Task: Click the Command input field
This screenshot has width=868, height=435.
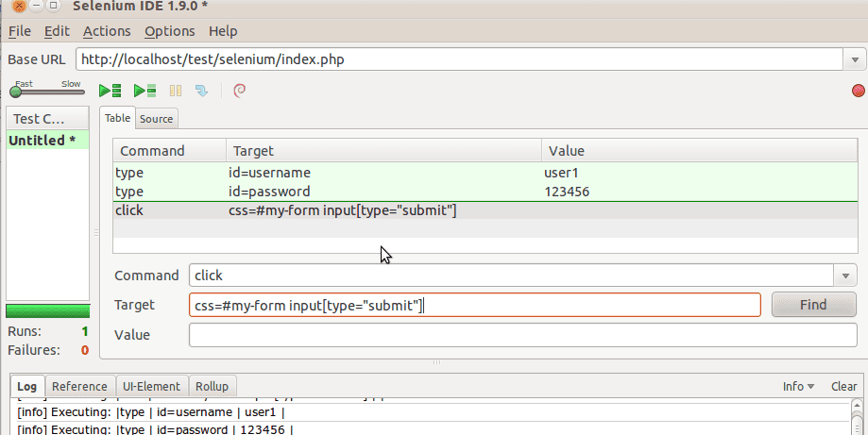Action: click(x=512, y=276)
